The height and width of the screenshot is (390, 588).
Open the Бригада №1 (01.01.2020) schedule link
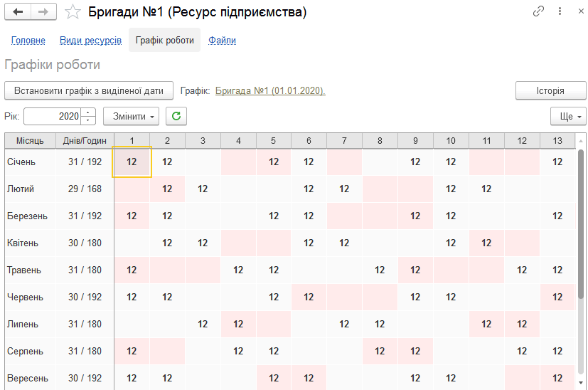pyautogui.click(x=270, y=90)
